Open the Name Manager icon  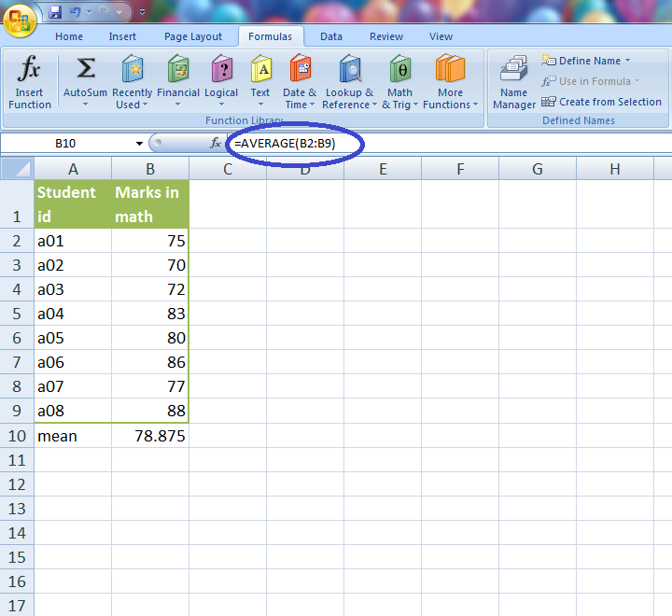(514, 70)
